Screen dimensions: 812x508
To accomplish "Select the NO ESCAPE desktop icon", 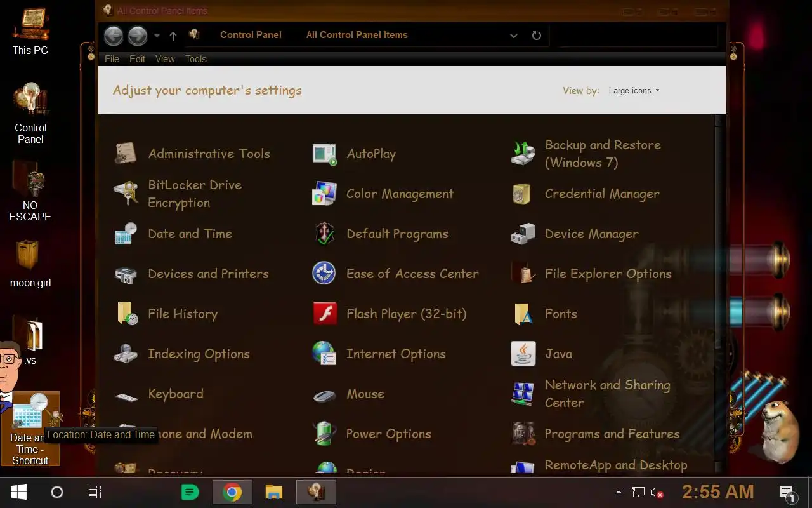I will (30, 191).
